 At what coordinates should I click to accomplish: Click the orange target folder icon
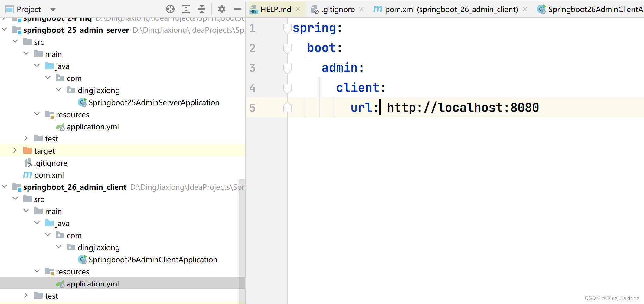28,150
